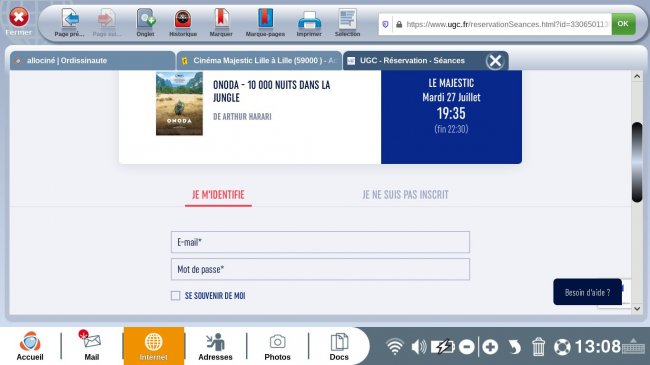The height and width of the screenshot is (365, 650).
Task: Open the Mail app
Action: (92, 346)
